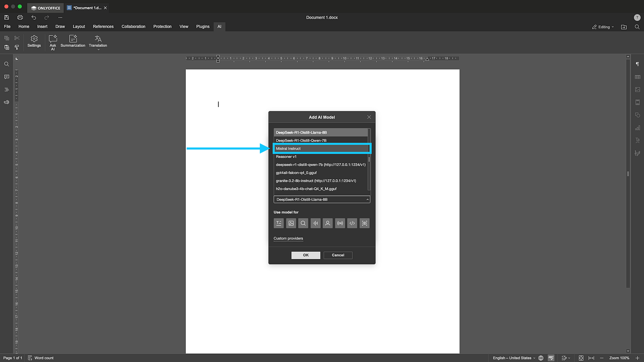Screen dimensions: 644x362
Task: Open Header and Footer settings in right sidebar
Action: (x=638, y=102)
